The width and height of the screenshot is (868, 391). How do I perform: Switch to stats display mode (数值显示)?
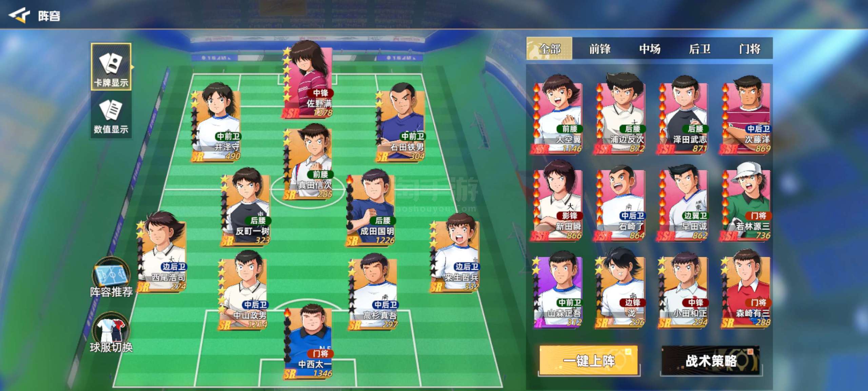coord(111,115)
